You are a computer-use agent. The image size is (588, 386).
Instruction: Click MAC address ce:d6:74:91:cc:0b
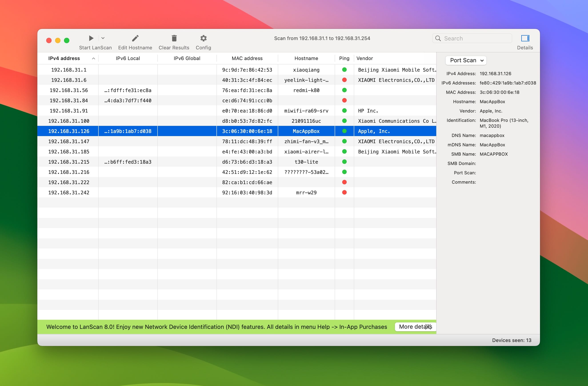247,101
